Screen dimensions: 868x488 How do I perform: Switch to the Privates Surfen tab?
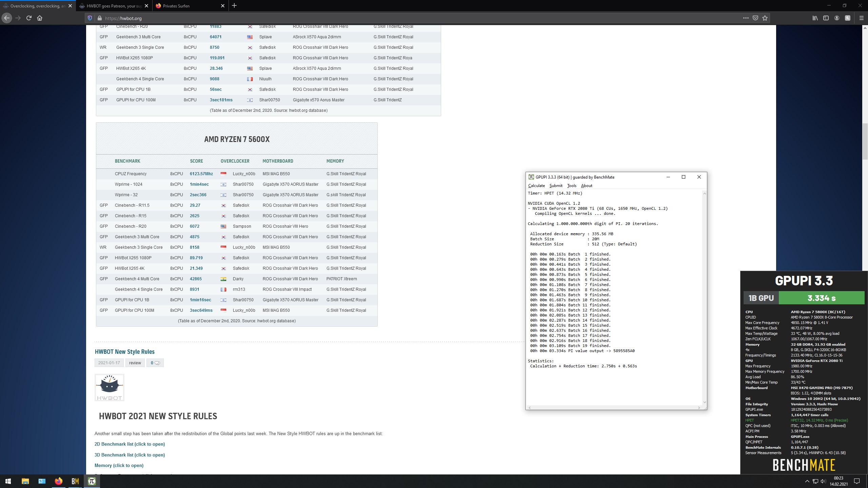pyautogui.click(x=190, y=6)
